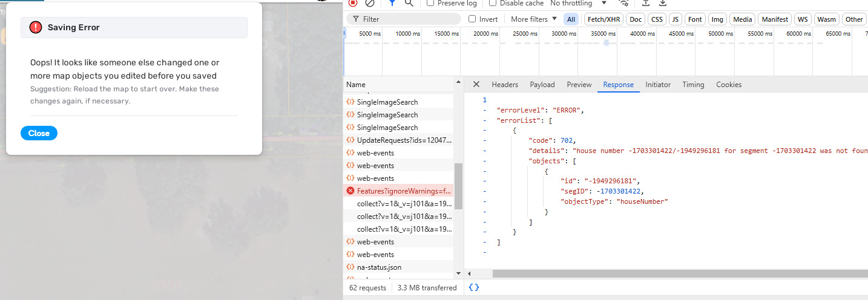Open the Cookies tab
The height and width of the screenshot is (300, 868).
tap(729, 85)
